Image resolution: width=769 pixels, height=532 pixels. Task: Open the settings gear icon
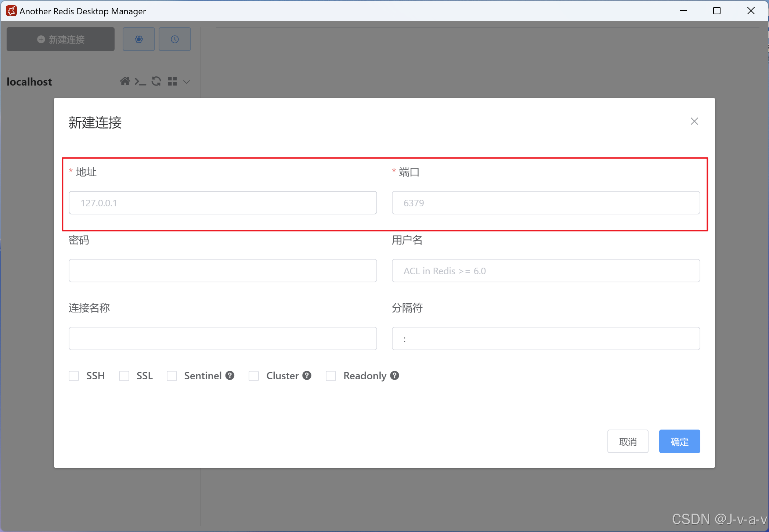138,39
